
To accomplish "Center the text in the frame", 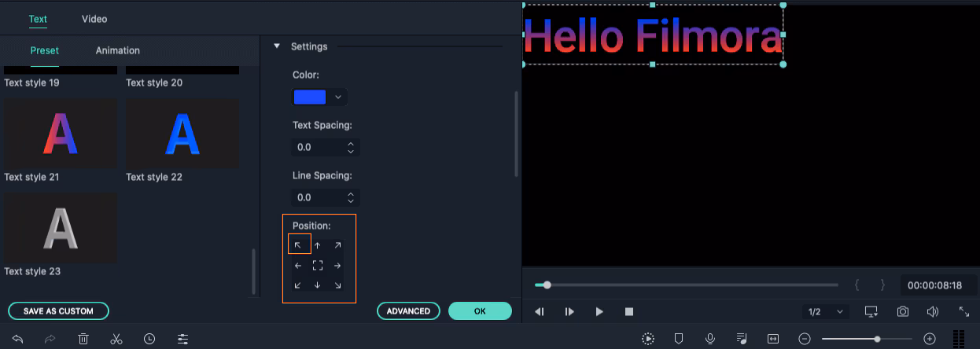I will (x=317, y=266).
